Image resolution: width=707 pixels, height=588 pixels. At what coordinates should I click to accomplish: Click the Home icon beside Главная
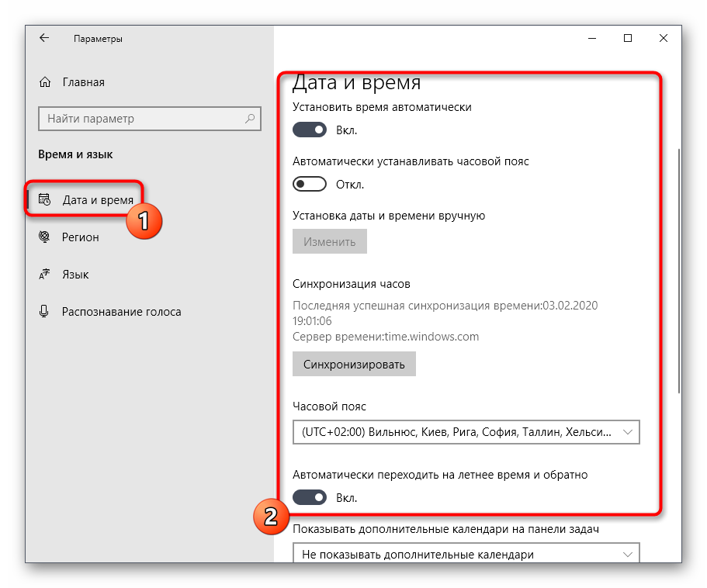[x=45, y=82]
